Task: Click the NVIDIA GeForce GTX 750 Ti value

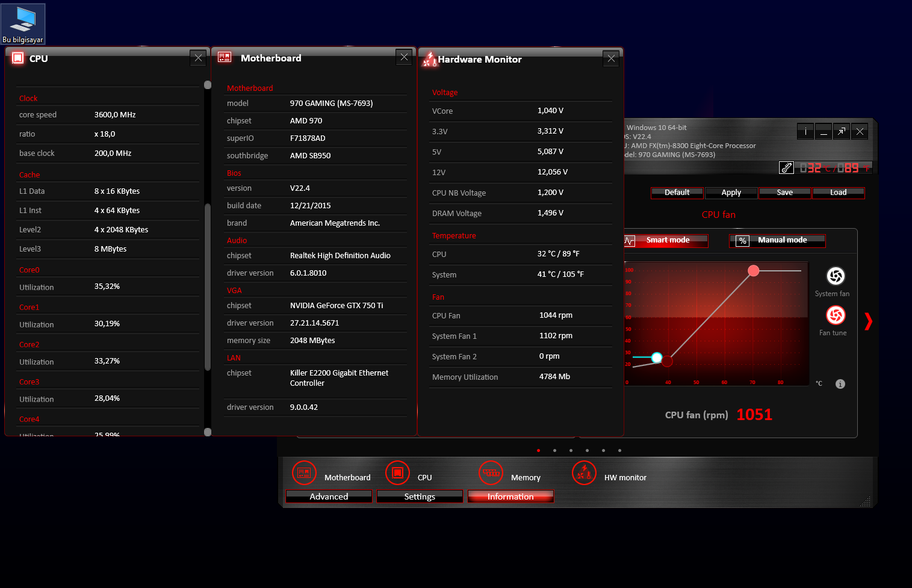Action: (337, 306)
